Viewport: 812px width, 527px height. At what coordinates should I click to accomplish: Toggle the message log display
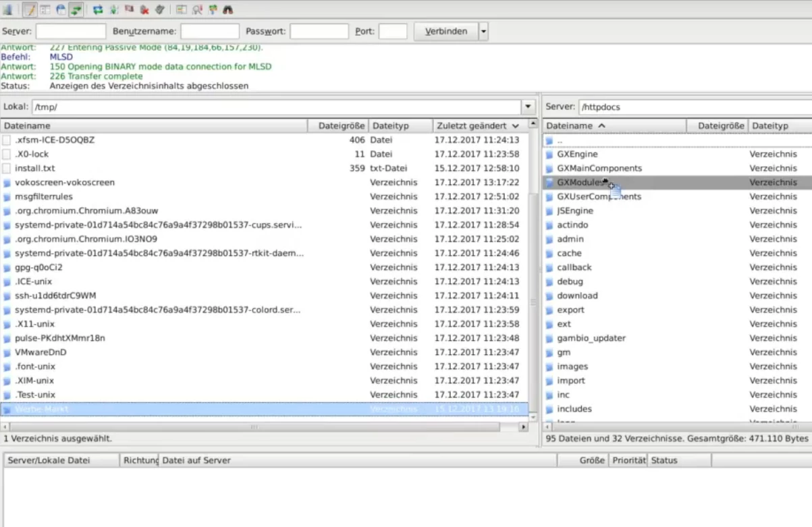30,9
